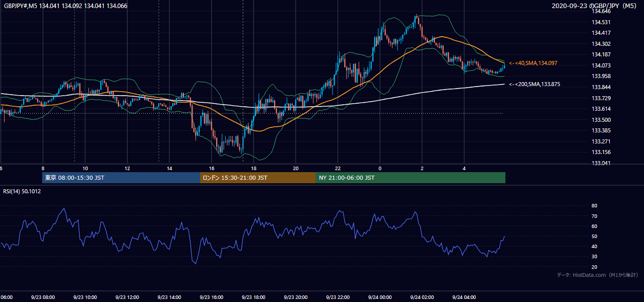
Task: Click bottom time label 9/24 00:00
Action: (380, 297)
